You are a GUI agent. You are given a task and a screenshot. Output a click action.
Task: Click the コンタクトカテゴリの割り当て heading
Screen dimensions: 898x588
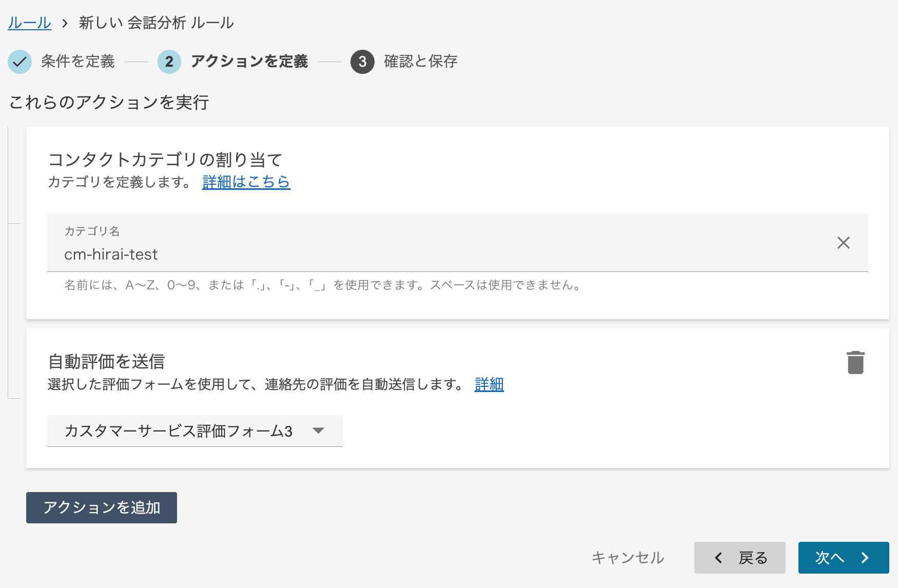pyautogui.click(x=165, y=160)
